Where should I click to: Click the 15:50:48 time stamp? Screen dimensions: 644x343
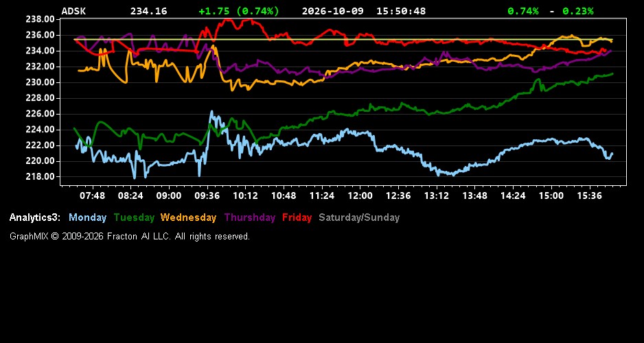(x=401, y=11)
